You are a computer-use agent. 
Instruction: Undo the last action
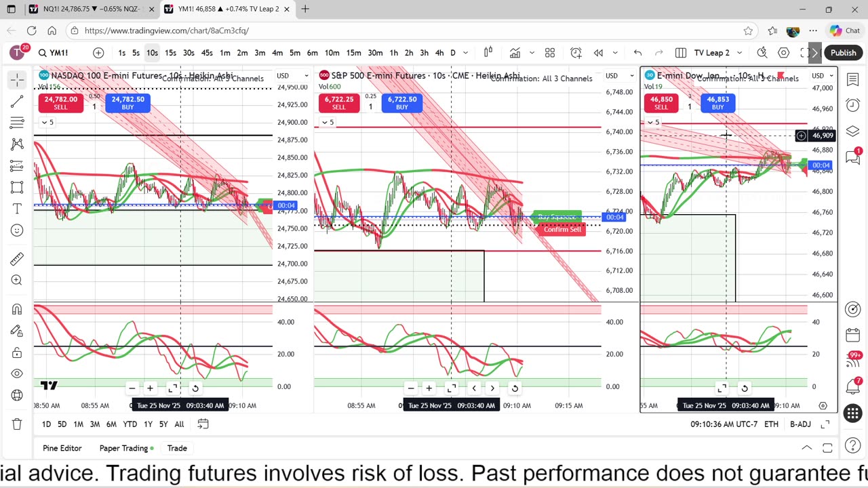click(637, 53)
